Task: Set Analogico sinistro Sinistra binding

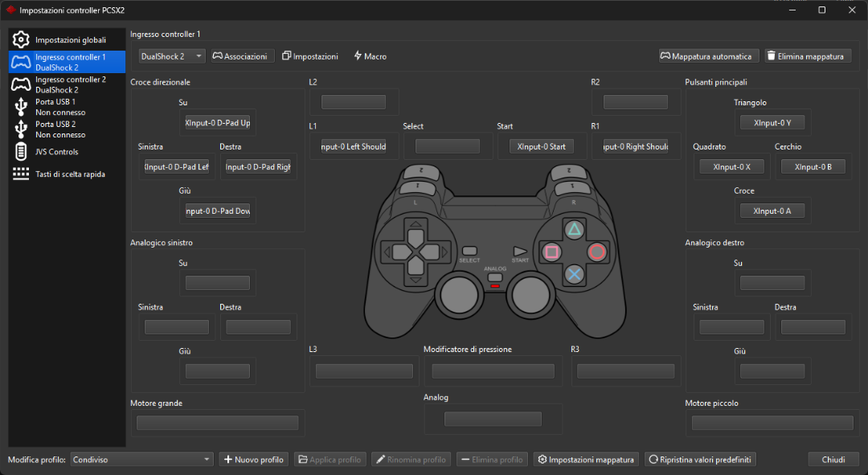Action: (177, 327)
